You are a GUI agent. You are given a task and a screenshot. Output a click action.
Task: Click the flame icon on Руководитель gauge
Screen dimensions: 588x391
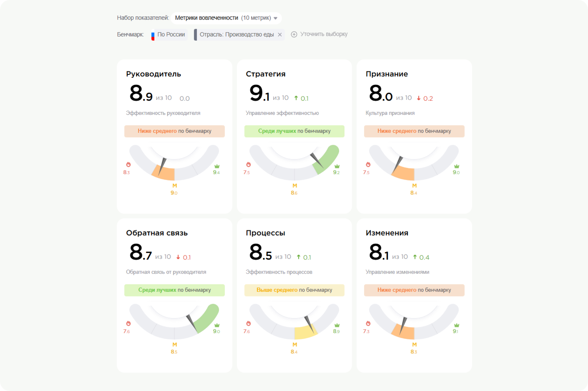128,164
